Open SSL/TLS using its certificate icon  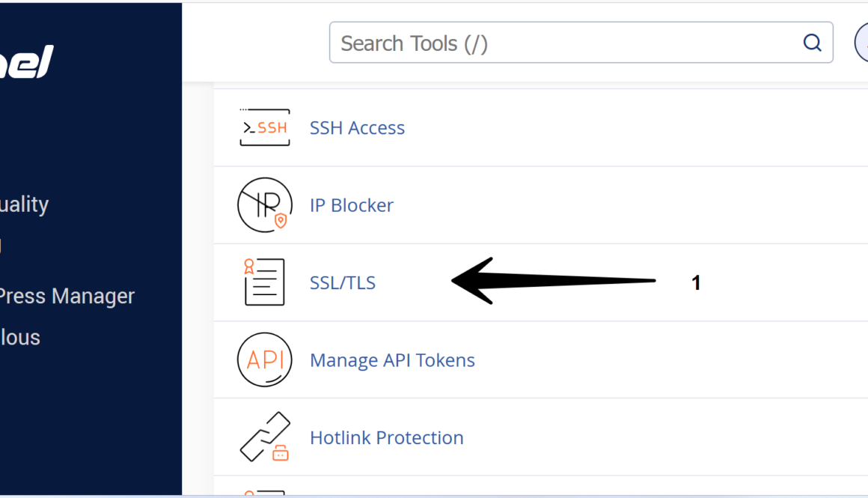point(264,282)
